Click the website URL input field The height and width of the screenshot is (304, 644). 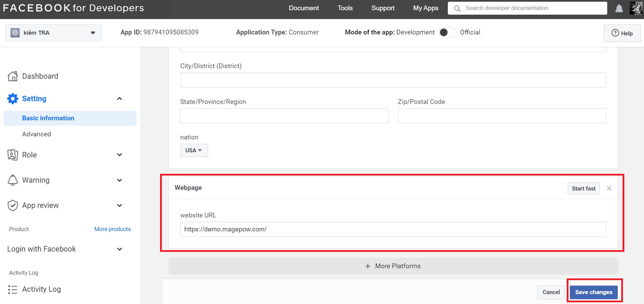tap(393, 229)
